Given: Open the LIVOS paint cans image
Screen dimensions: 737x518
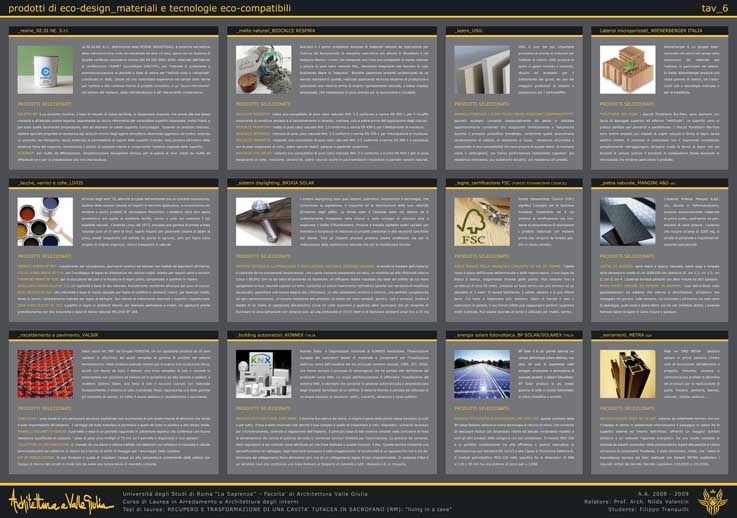Looking at the screenshot, I should pos(45,221).
